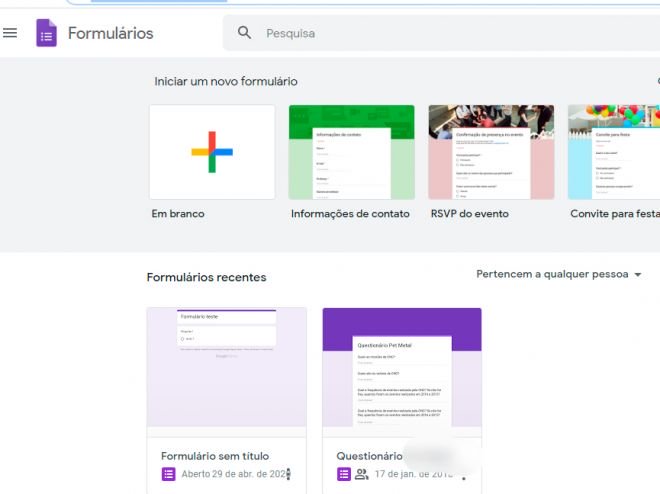
Task: Click shared people icon on Questionário card
Action: tap(362, 474)
